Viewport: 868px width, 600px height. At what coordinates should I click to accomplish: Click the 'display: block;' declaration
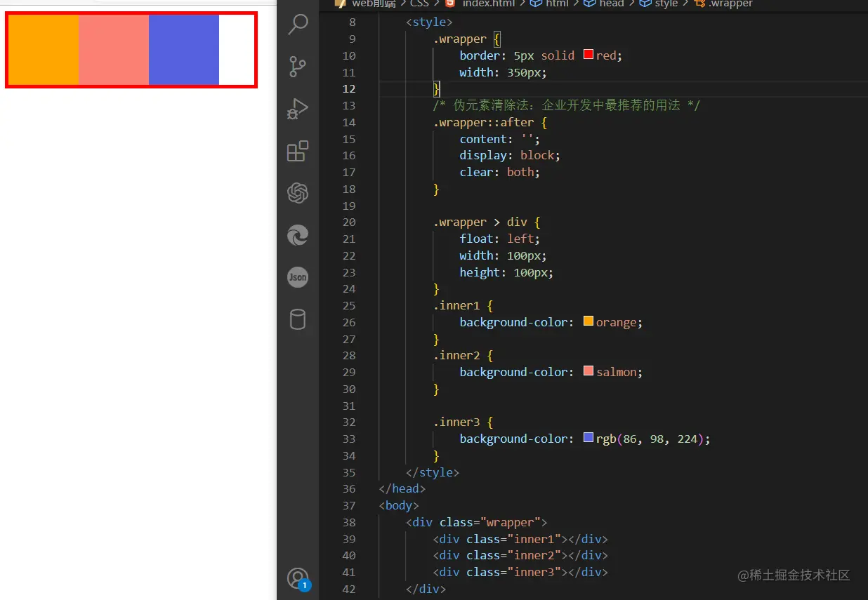click(510, 155)
